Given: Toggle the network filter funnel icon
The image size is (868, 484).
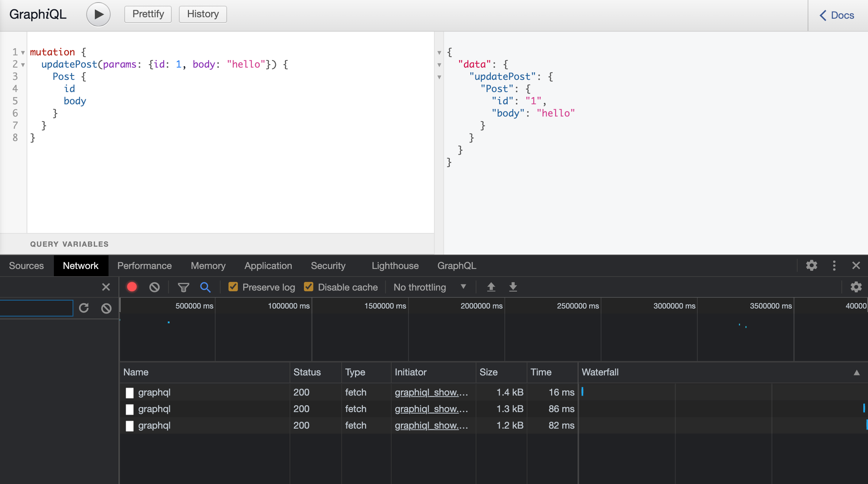Looking at the screenshot, I should coord(183,287).
